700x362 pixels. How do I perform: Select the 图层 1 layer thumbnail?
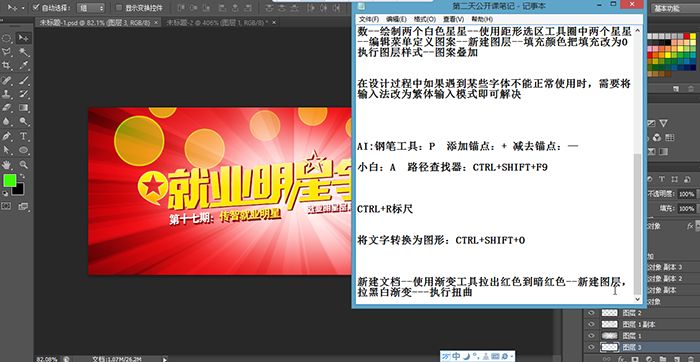[609, 336]
